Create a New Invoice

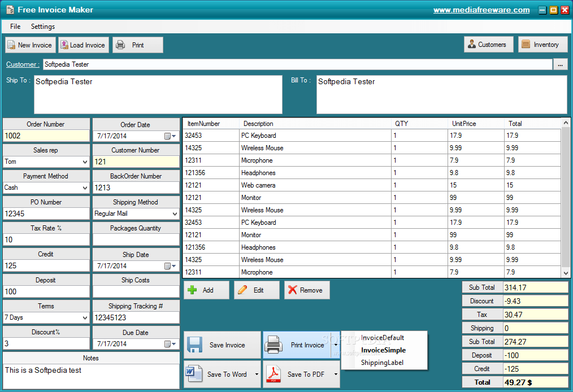(30, 45)
